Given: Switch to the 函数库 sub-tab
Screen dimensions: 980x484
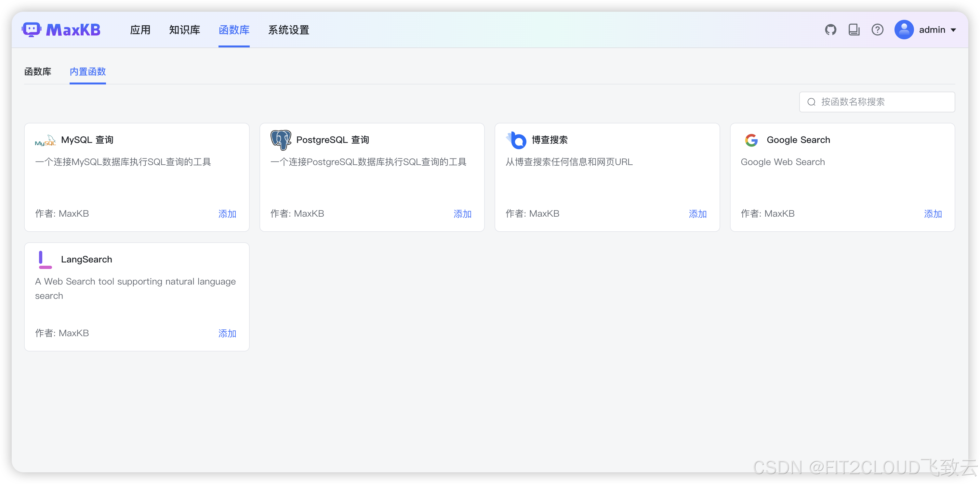Looking at the screenshot, I should pos(38,71).
